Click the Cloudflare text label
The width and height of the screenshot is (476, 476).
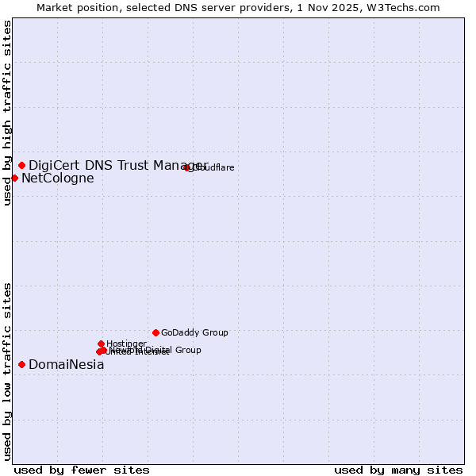(x=213, y=167)
